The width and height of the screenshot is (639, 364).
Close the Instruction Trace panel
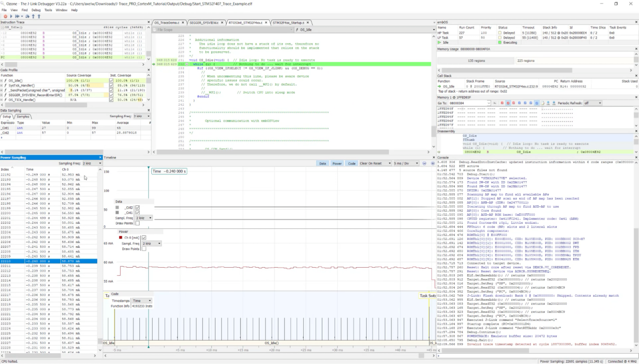(148, 22)
